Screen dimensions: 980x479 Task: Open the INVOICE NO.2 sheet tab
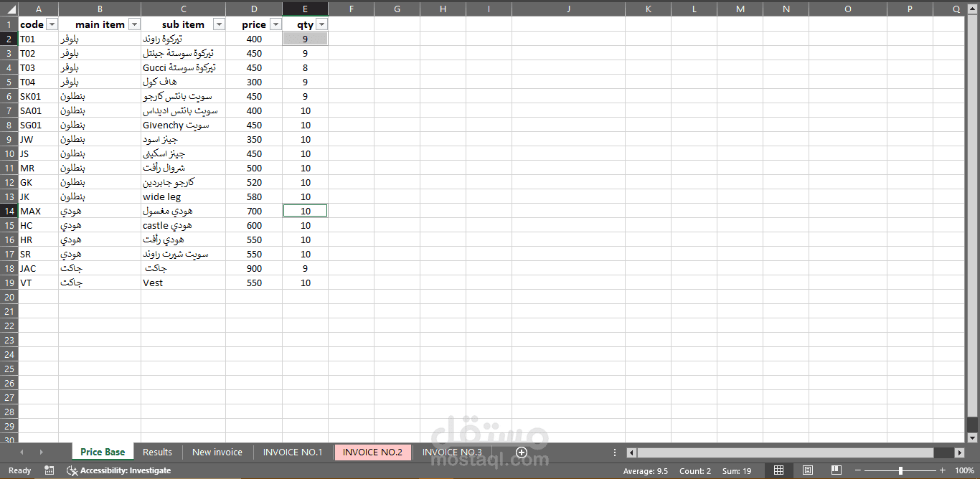[x=372, y=452]
